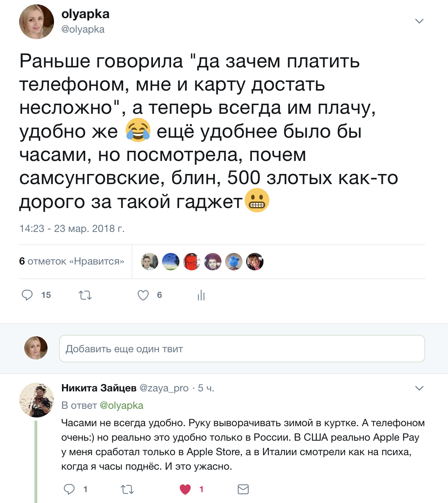Viewport: 448px width, 503px height.
Task: Reply to Никита Зайцев's comment
Action: tap(69, 489)
